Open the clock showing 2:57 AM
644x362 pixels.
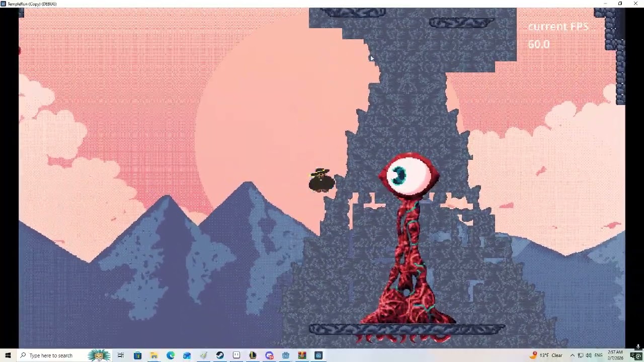click(x=615, y=355)
